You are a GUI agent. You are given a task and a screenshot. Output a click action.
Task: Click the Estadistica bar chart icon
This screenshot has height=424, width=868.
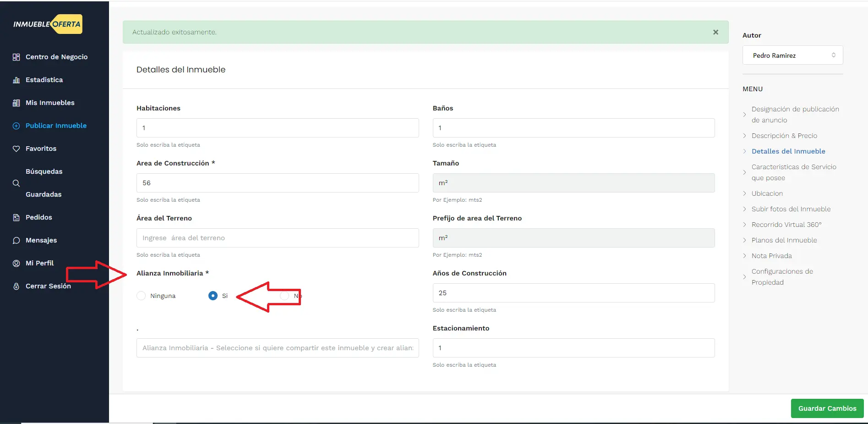point(16,80)
